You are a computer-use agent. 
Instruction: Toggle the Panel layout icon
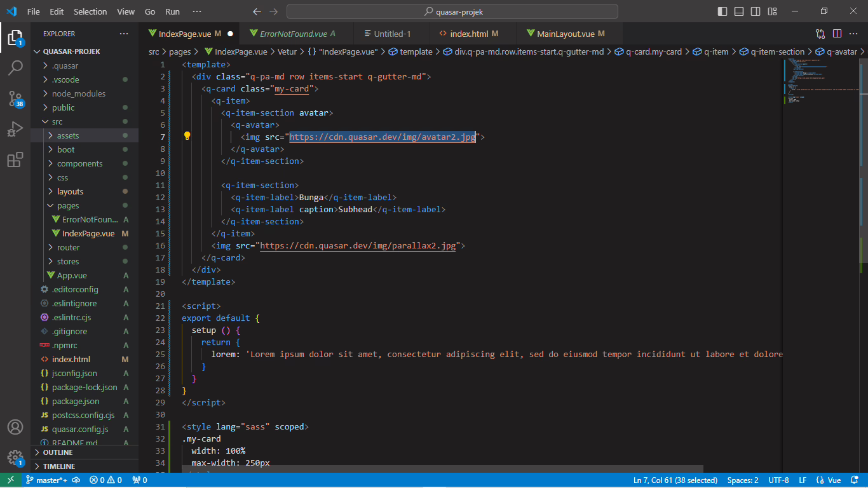[x=739, y=11]
